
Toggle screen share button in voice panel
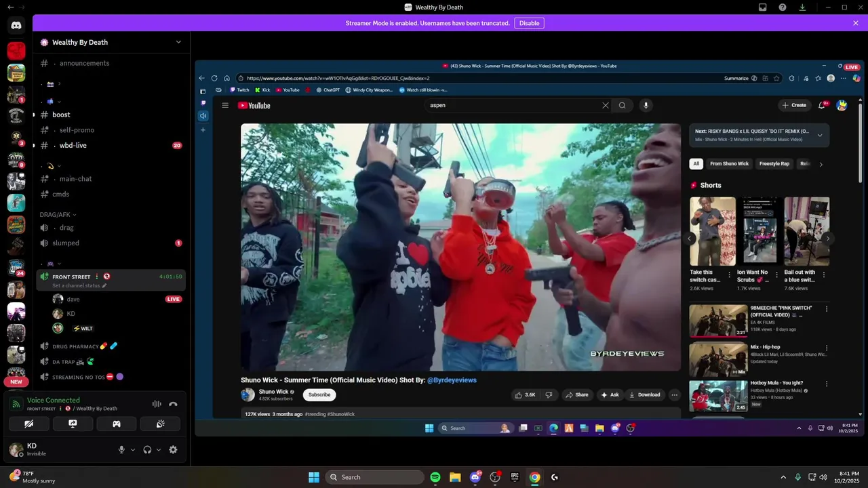[x=73, y=424]
